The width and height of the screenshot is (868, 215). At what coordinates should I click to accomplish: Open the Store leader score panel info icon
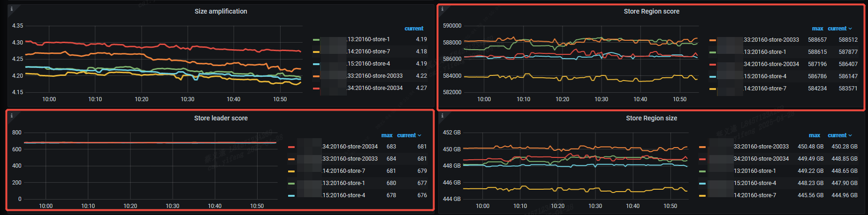point(12,116)
